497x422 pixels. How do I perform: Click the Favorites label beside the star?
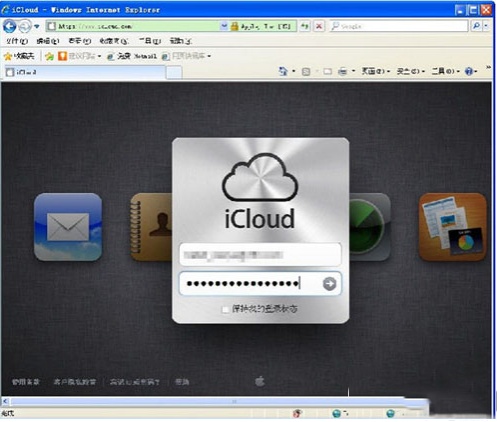(24, 56)
